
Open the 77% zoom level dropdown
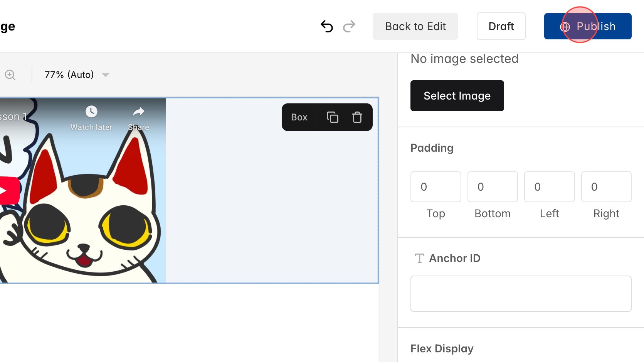coord(69,74)
